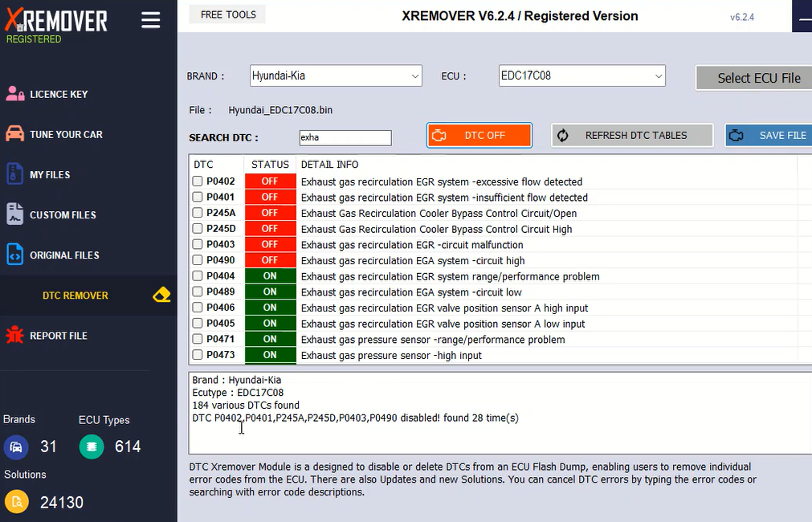Click the Licence Key user-lock icon
Image resolution: width=812 pixels, height=522 pixels.
coord(15,94)
